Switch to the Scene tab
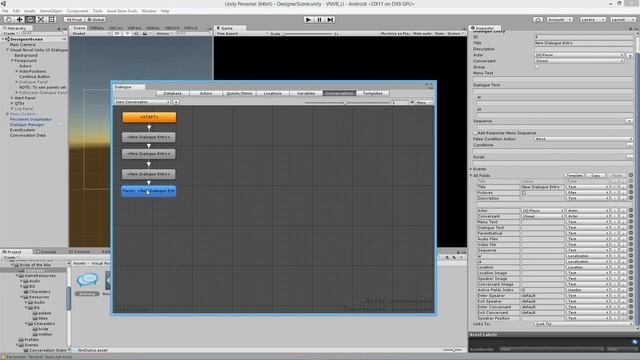Screen dimensions: 640x360 tap(78, 28)
